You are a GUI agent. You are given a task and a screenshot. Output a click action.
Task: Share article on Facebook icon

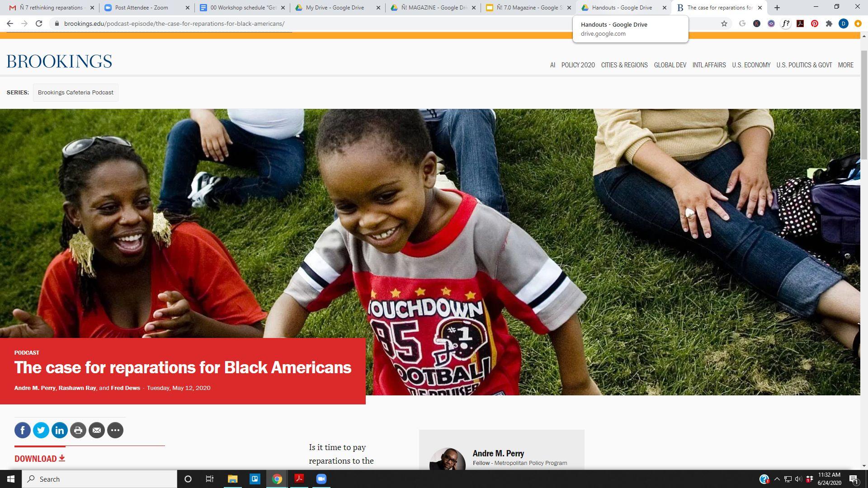click(x=23, y=430)
